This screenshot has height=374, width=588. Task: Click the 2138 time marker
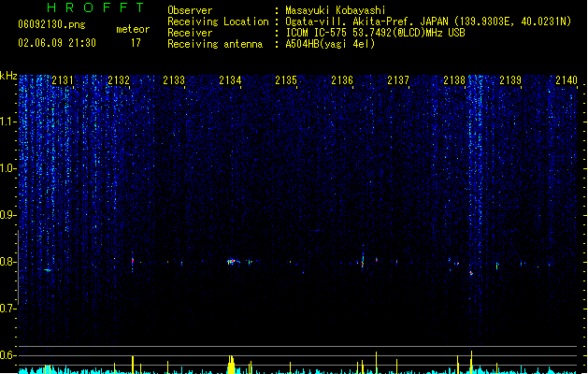coord(454,80)
